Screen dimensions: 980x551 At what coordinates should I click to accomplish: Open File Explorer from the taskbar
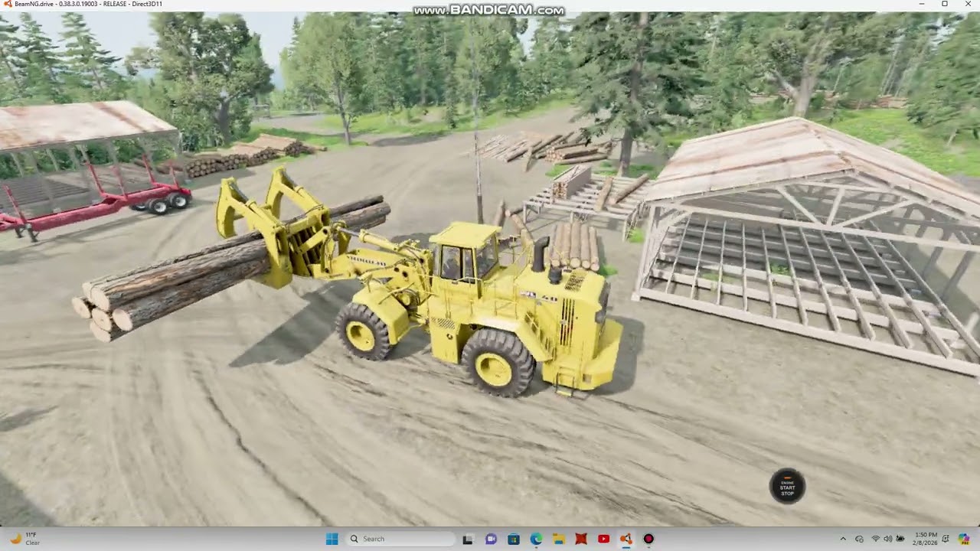(559, 539)
